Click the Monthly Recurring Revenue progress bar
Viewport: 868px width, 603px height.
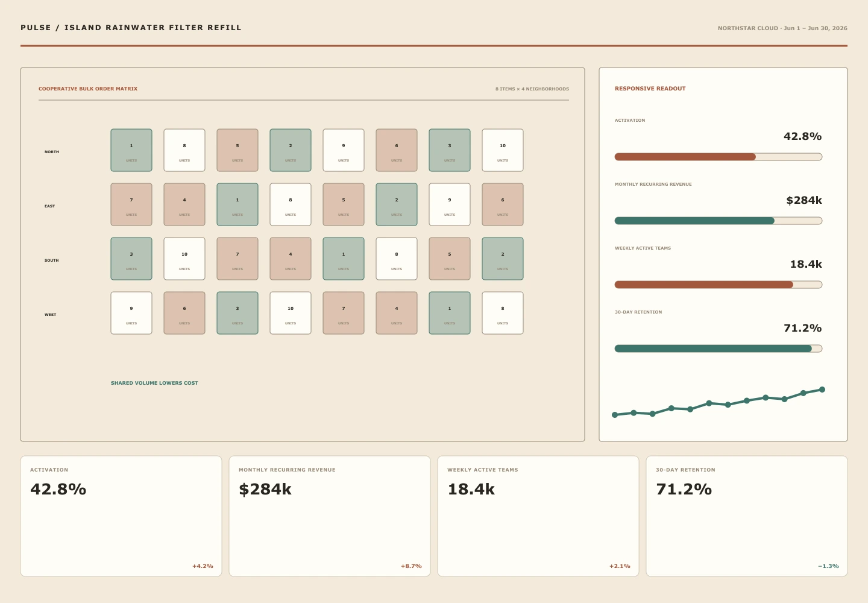[719, 221]
